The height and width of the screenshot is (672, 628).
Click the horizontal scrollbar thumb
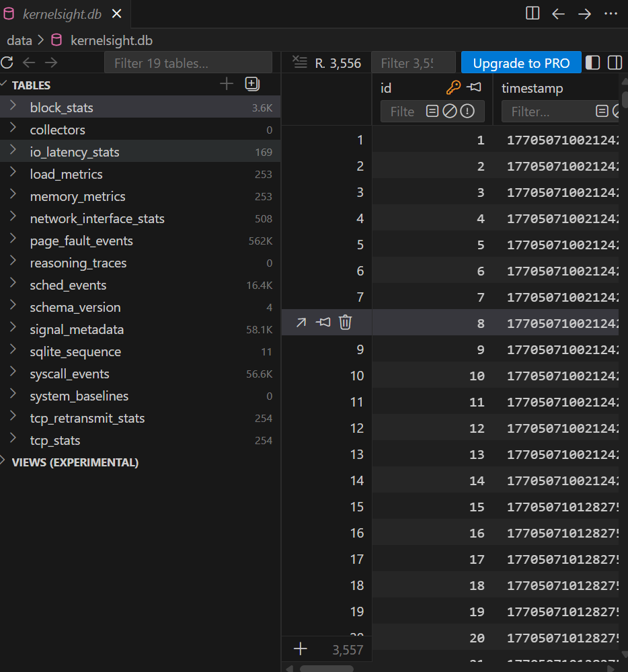[x=326, y=669]
